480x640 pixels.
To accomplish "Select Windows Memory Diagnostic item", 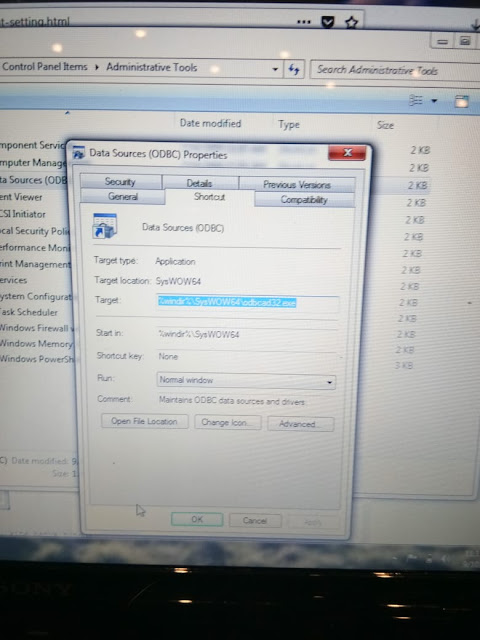I will pyautogui.click(x=37, y=344).
